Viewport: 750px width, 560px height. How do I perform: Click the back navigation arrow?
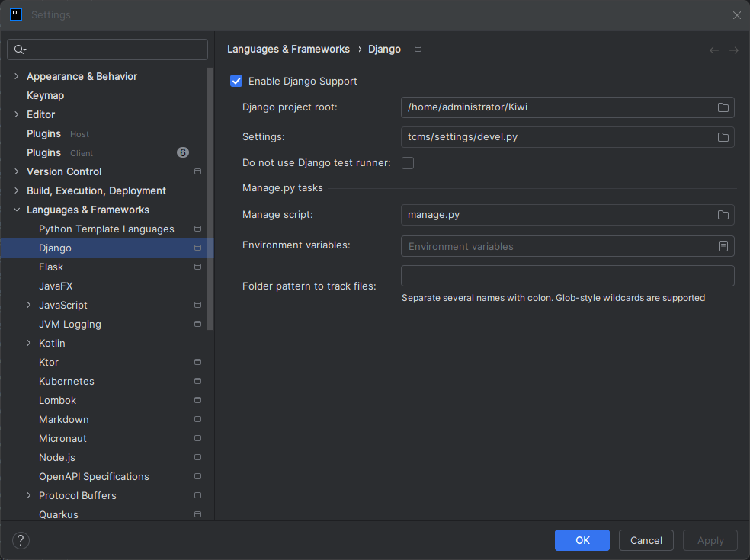click(713, 50)
